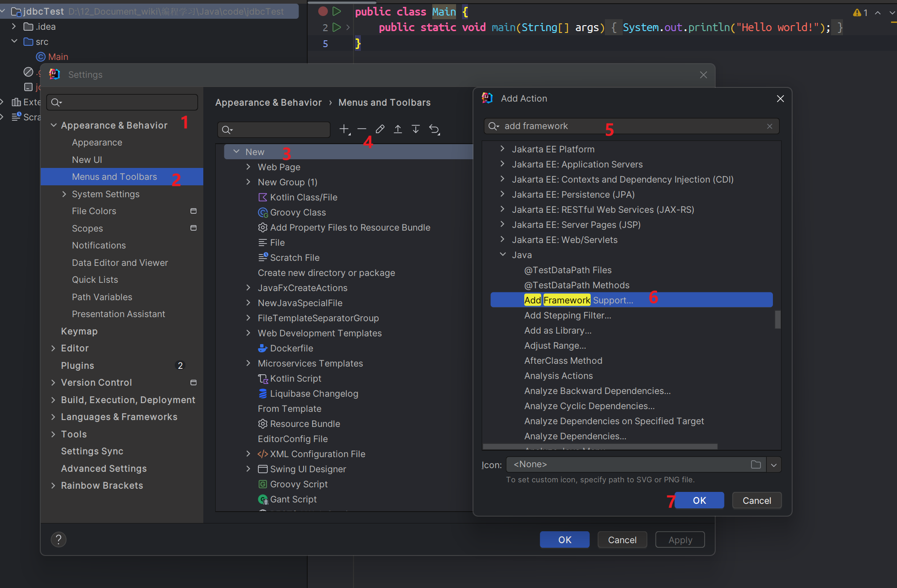Open the Keymap settings page
Screen dimensions: 897x588
79,331
